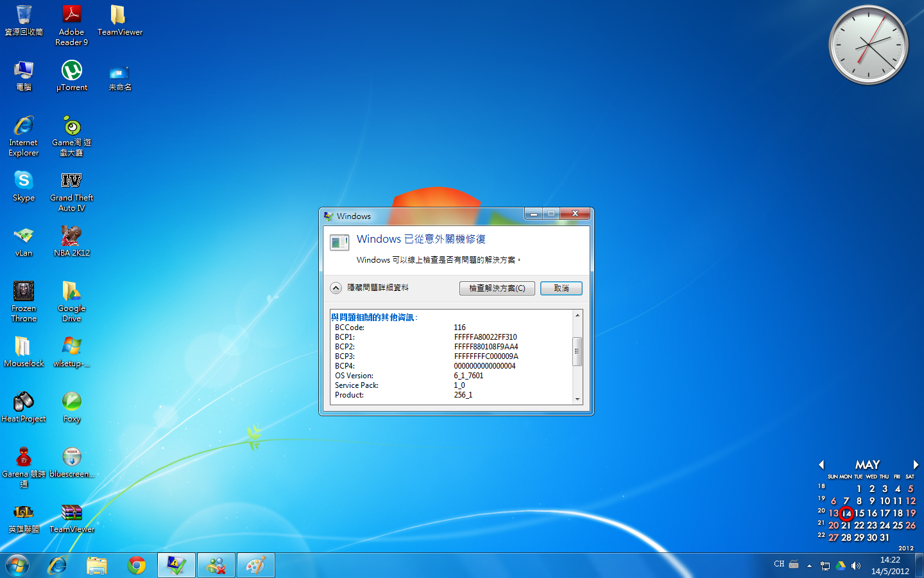
Task: Collapse the problem details section
Action: tap(336, 288)
